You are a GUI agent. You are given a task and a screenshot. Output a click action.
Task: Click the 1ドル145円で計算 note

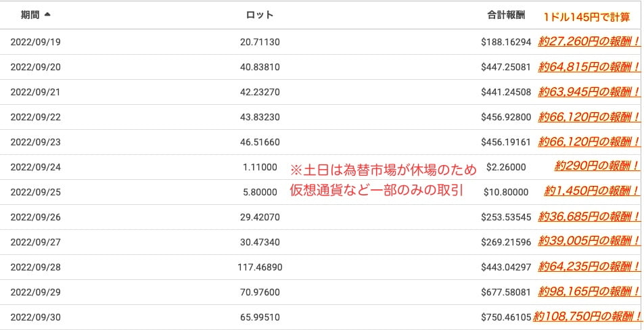(586, 17)
